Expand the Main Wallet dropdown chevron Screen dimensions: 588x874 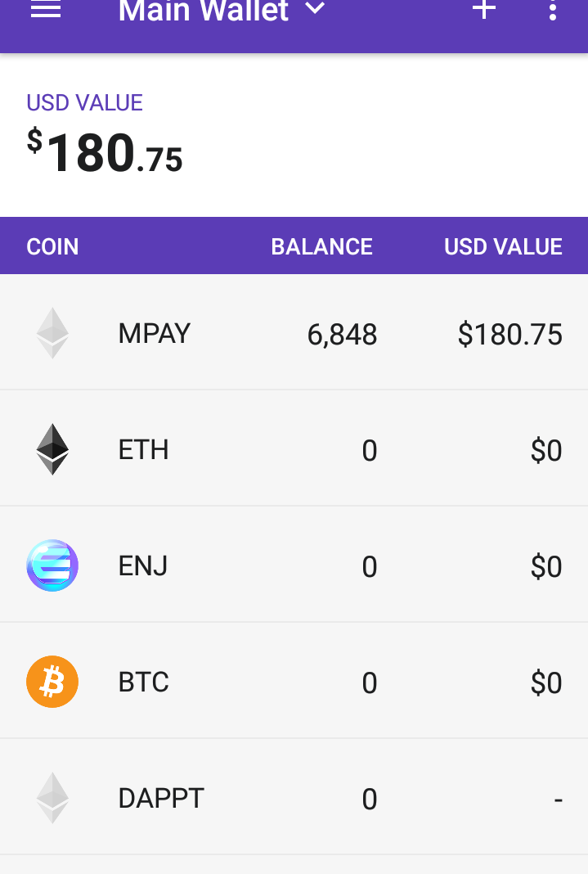pyautogui.click(x=315, y=8)
